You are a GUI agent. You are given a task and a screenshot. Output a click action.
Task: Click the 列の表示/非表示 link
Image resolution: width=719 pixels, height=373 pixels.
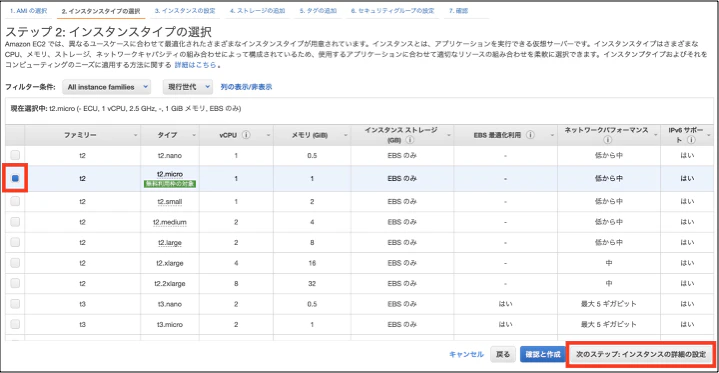click(x=246, y=87)
